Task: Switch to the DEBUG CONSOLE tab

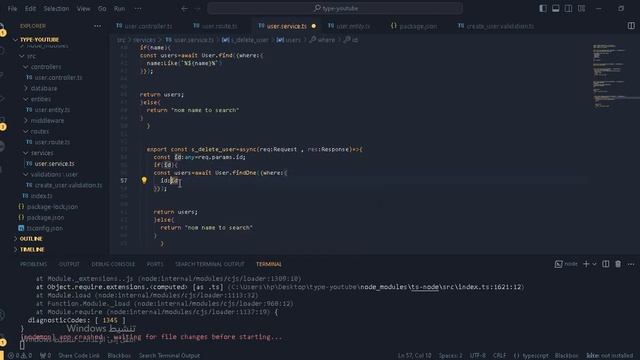Action: [x=113, y=264]
